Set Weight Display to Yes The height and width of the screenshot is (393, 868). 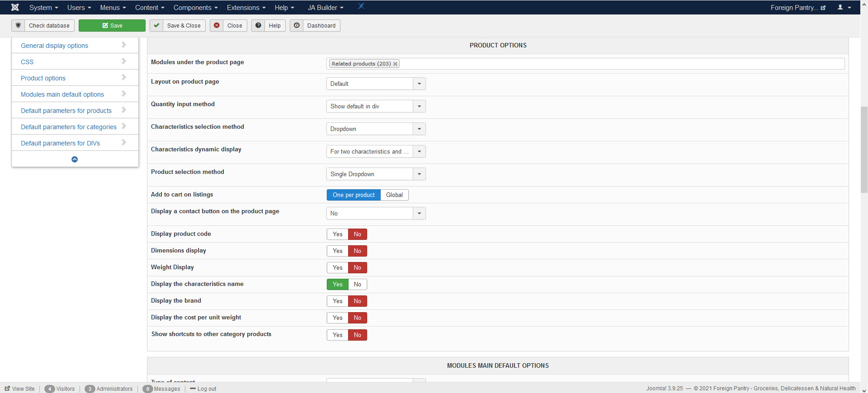pos(338,267)
